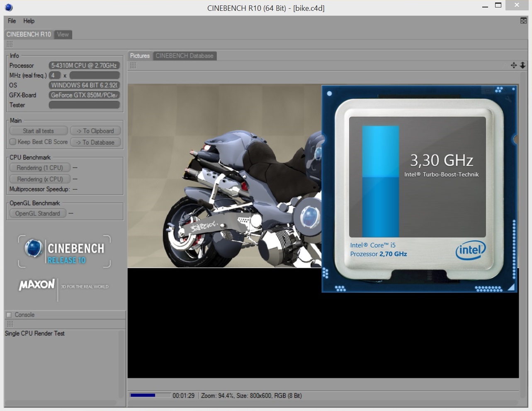Viewport: 532px width, 411px height.
Task: Click the CINEBENCH Release 10 logo
Action: point(64,252)
